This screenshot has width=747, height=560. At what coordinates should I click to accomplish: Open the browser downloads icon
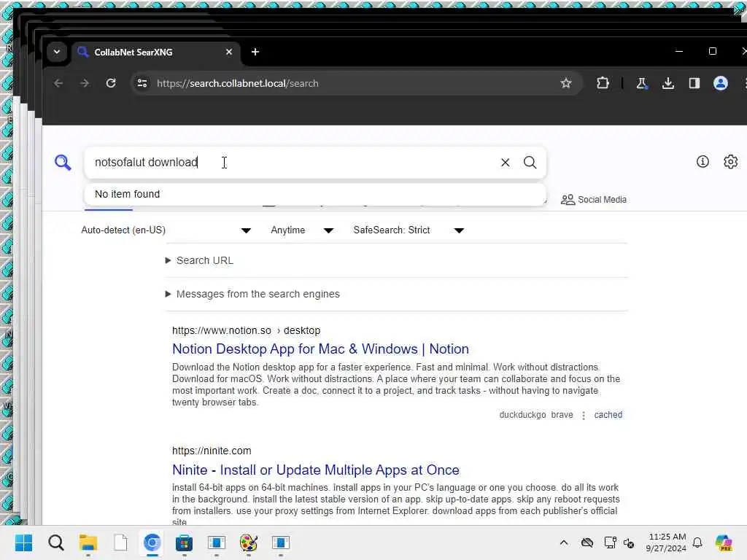click(x=668, y=83)
